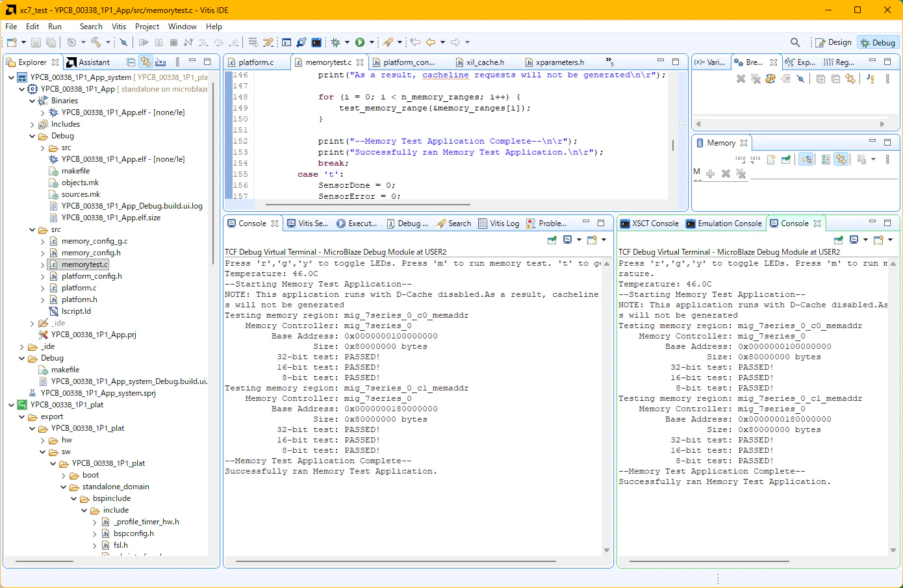
Task: Select lscript.ld in Explorer
Action: point(76,311)
